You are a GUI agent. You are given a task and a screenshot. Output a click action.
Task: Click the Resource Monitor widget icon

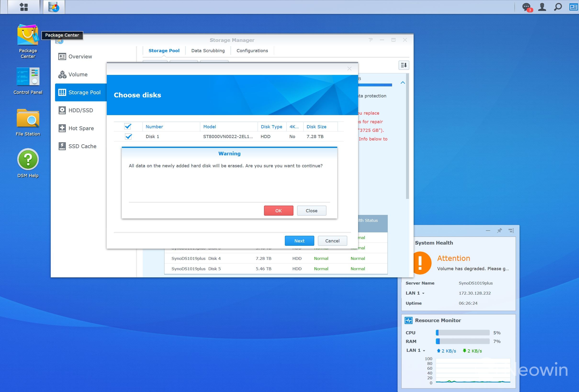[x=409, y=320]
